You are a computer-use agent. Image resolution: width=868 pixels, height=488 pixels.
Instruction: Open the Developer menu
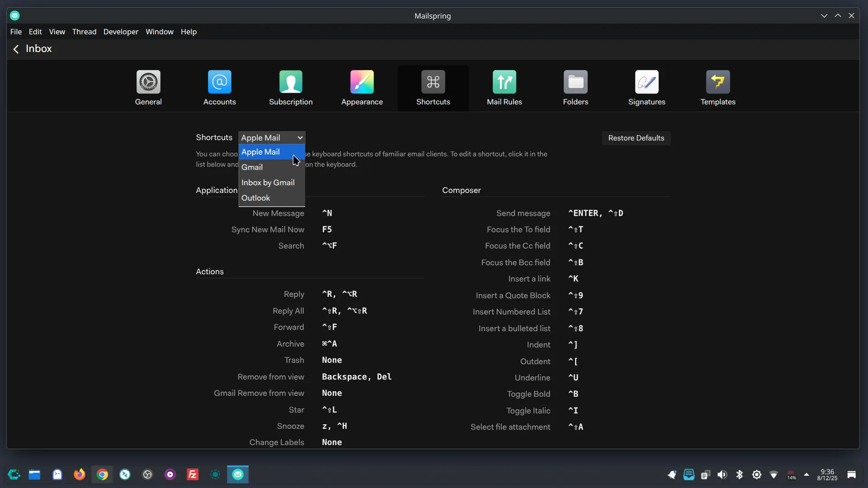(x=121, y=32)
